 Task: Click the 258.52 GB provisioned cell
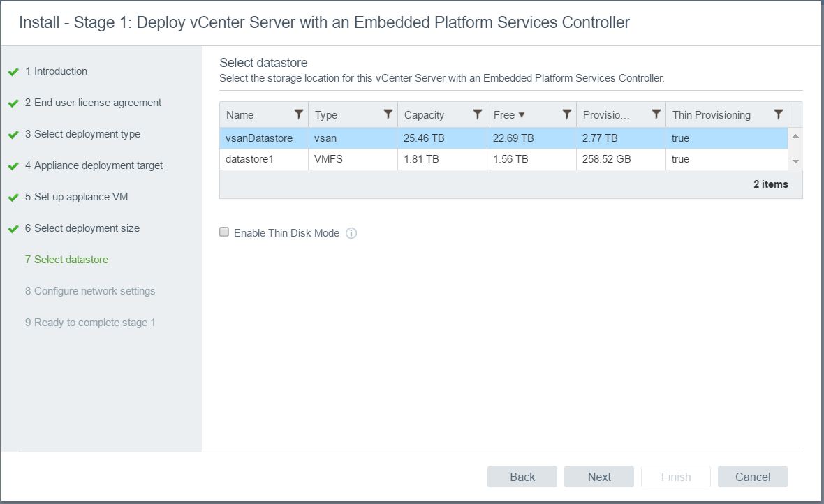[621, 159]
